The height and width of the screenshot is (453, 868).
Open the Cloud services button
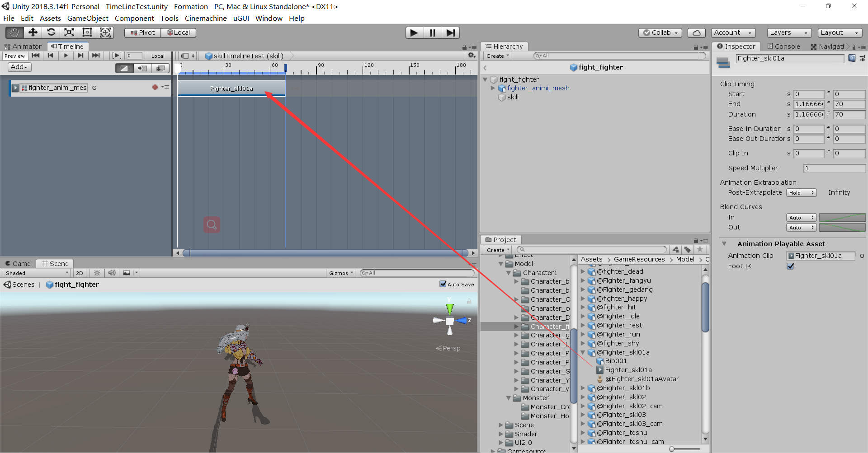pos(697,33)
